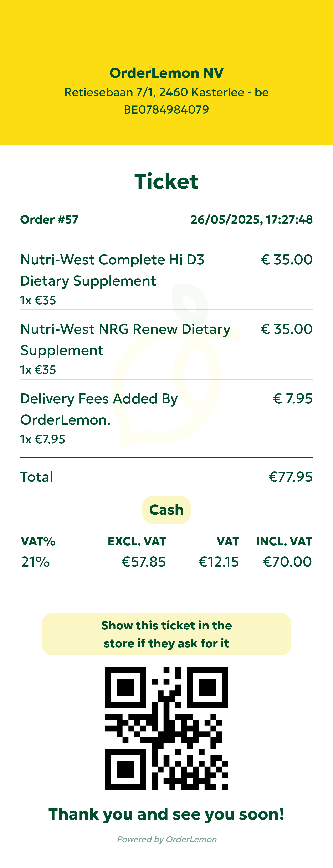Click the €77.95 total amount

(x=291, y=477)
